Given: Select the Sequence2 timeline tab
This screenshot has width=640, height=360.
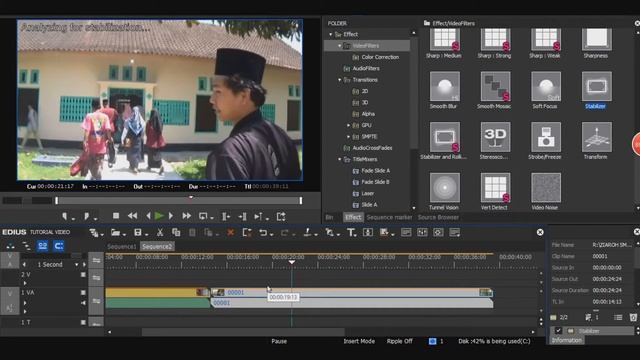Looking at the screenshot, I should point(158,246).
